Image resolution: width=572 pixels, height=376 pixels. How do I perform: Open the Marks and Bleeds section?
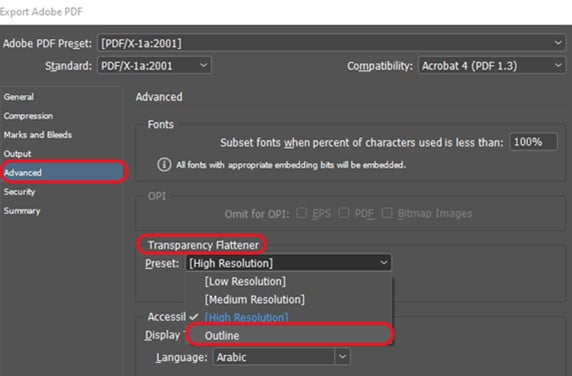38,135
